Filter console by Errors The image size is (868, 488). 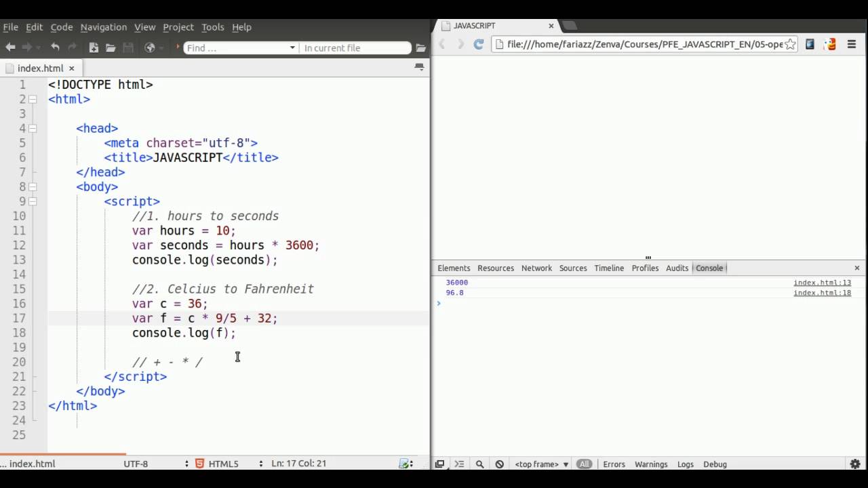click(x=614, y=464)
